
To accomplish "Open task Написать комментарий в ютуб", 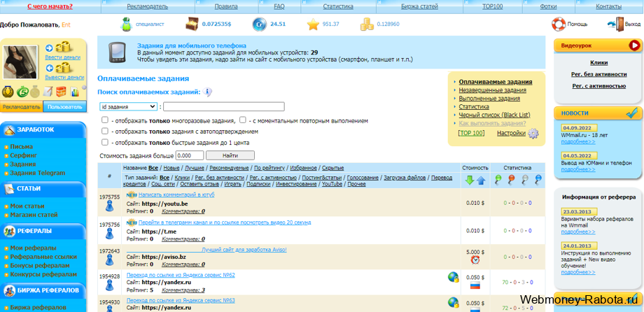I will pyautogui.click(x=176, y=194).
